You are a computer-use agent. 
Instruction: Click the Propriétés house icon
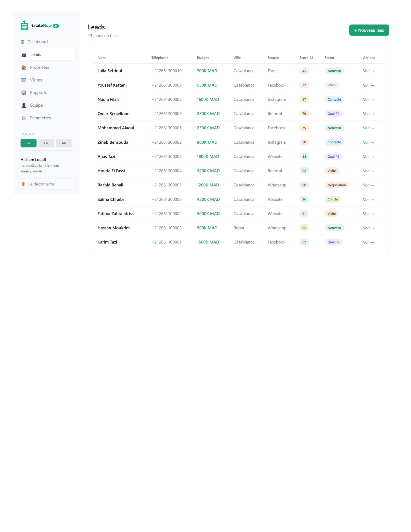pos(24,67)
